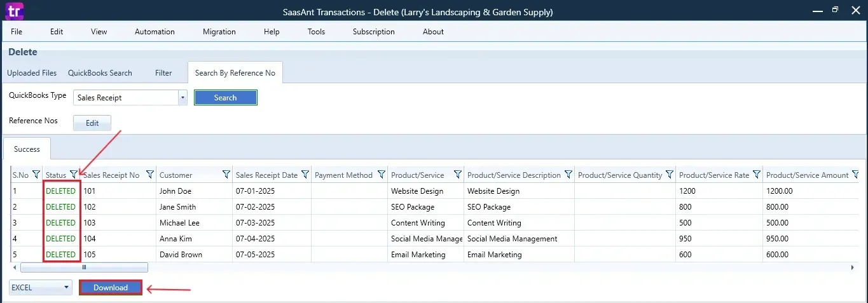Open filter icon on Product/Service Rate column
This screenshot has height=303, width=868.
757,175
